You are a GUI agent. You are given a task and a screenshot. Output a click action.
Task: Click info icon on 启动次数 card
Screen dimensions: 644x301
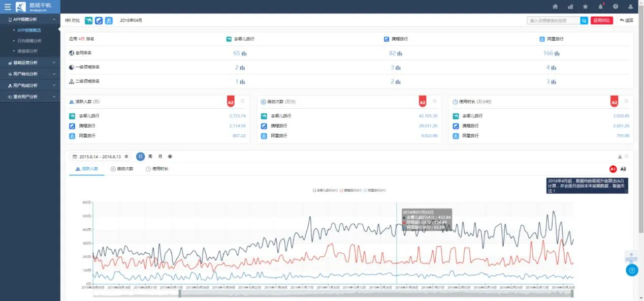point(435,101)
